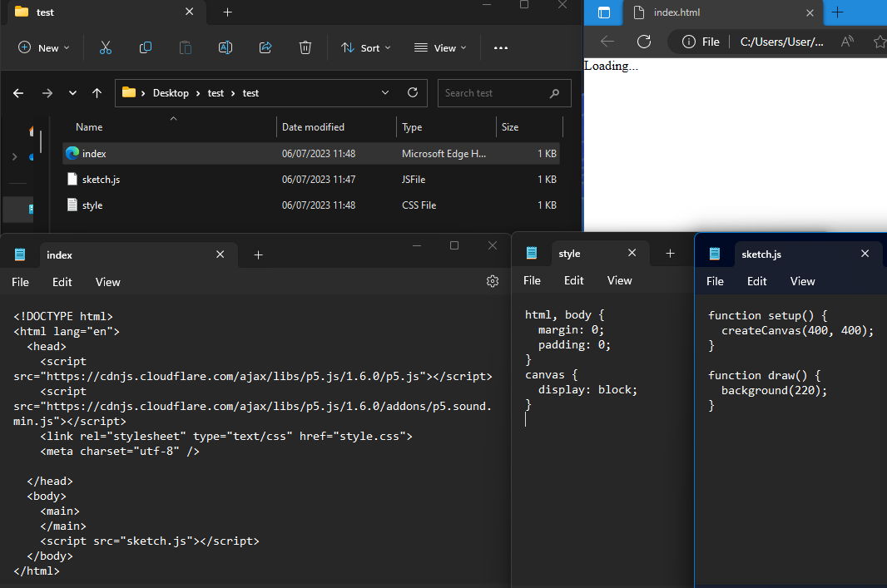Click the Edge address bar URL
This screenshot has height=588, width=887.
pyautogui.click(x=782, y=42)
